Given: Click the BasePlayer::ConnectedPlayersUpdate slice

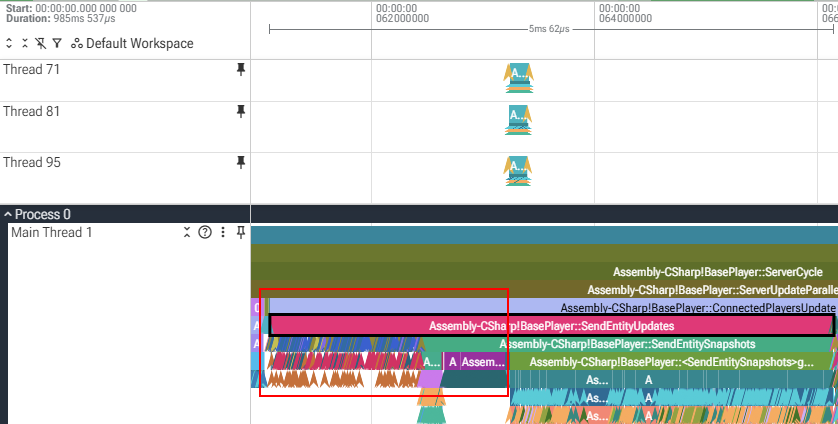Looking at the screenshot, I should (554, 307).
